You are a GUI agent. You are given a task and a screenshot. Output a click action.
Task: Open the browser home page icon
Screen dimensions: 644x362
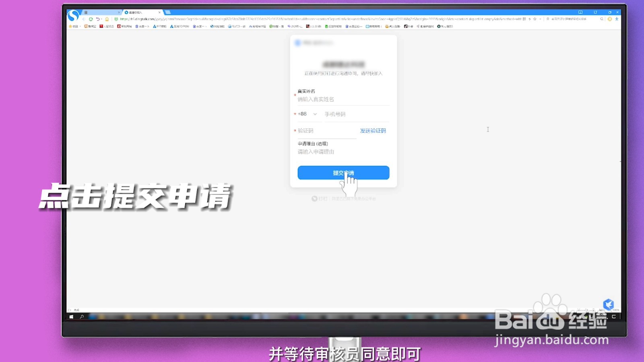[x=107, y=19]
